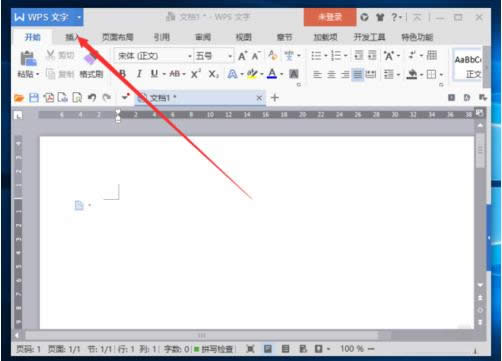
Task: Click the Paste clipboard icon
Action: [28, 58]
